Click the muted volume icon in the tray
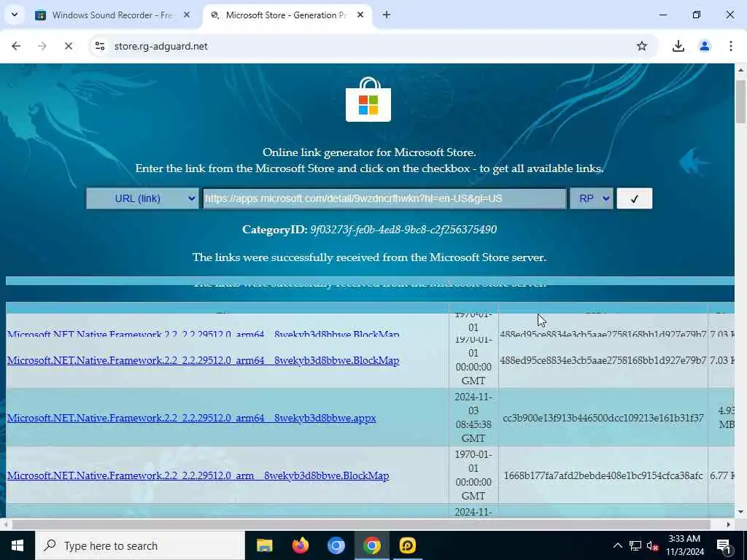Image resolution: width=747 pixels, height=560 pixels. (653, 545)
